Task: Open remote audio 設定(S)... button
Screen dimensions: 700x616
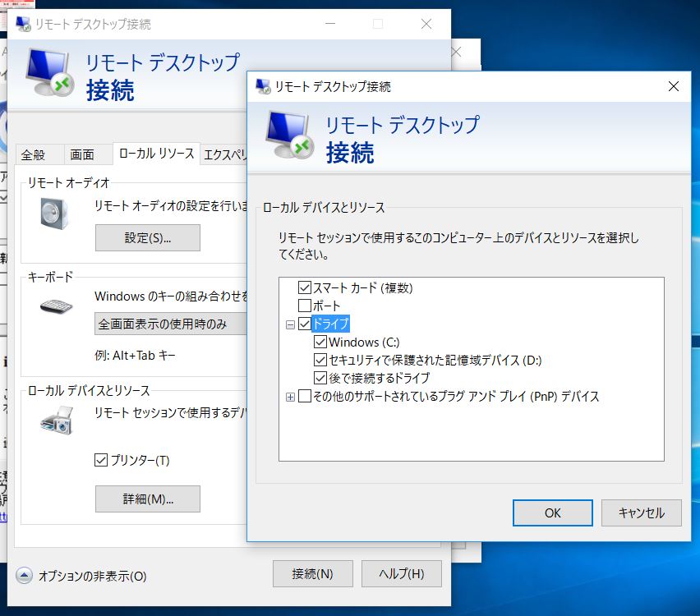Action: tap(148, 238)
